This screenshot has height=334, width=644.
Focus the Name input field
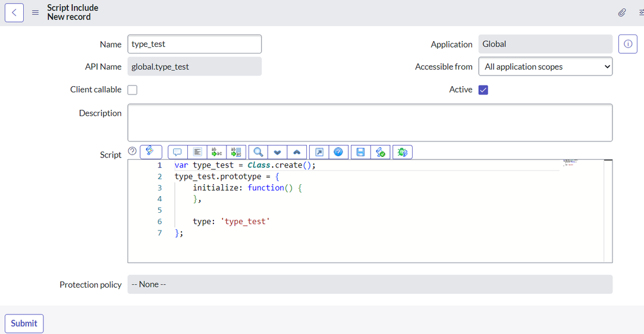pos(194,44)
